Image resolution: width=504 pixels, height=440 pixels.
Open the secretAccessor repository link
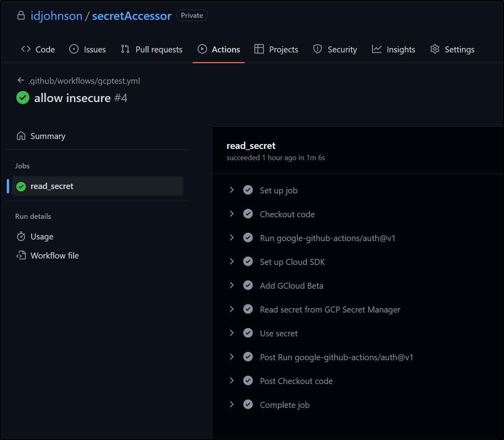tap(132, 16)
